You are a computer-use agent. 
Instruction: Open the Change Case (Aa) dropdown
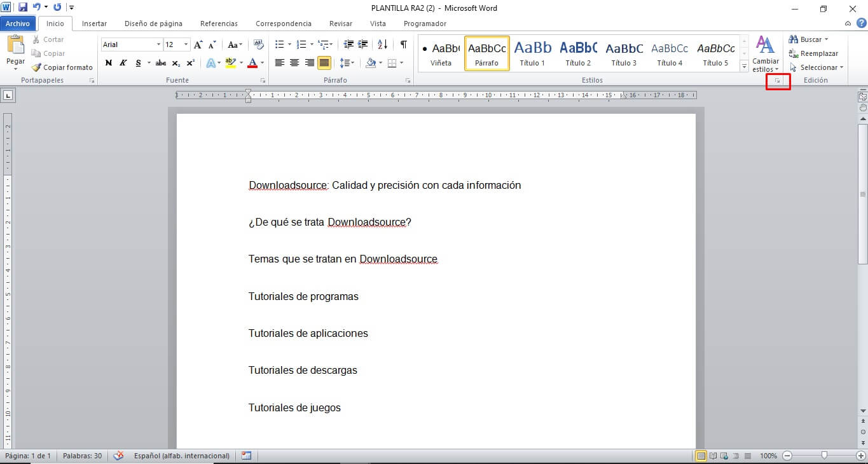click(235, 44)
